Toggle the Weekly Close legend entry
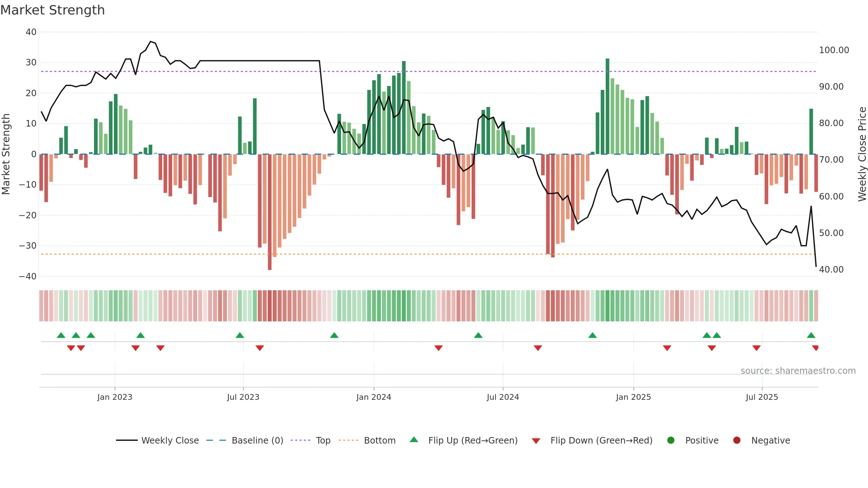Screen dimensions: 868x488 point(158,440)
